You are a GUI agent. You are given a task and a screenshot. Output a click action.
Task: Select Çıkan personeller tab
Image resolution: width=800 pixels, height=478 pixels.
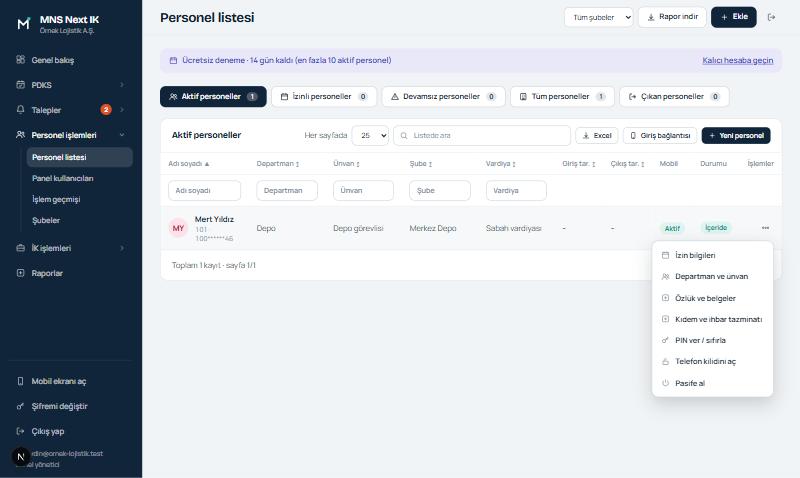click(x=674, y=96)
